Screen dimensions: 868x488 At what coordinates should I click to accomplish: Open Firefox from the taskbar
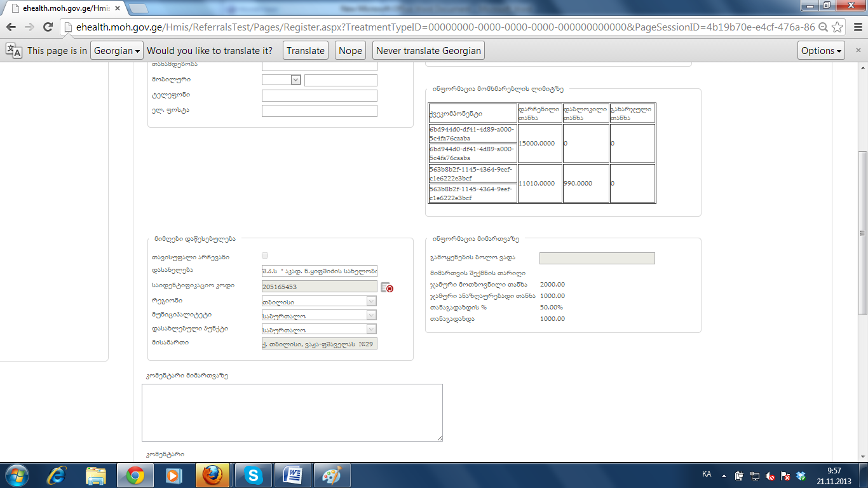(x=212, y=475)
